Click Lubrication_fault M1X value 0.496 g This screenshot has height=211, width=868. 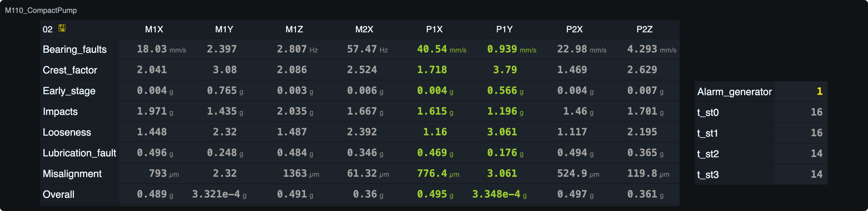pos(155,153)
